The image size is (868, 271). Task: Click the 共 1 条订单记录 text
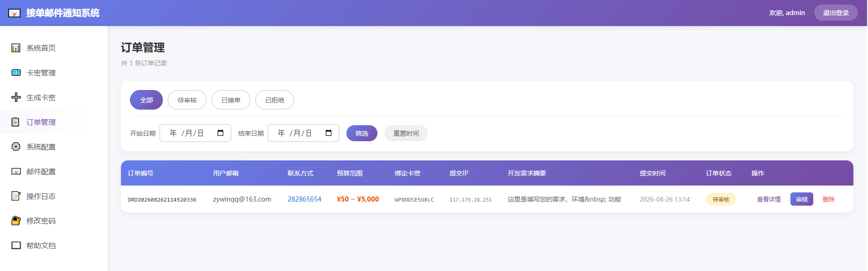[144, 63]
